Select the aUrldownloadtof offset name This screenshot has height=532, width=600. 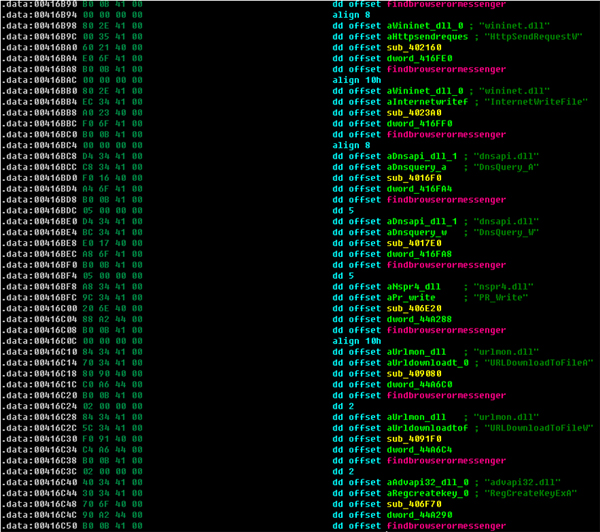click(427, 428)
